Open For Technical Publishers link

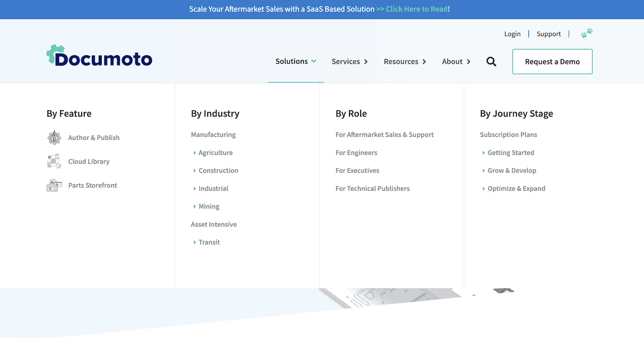(x=372, y=188)
